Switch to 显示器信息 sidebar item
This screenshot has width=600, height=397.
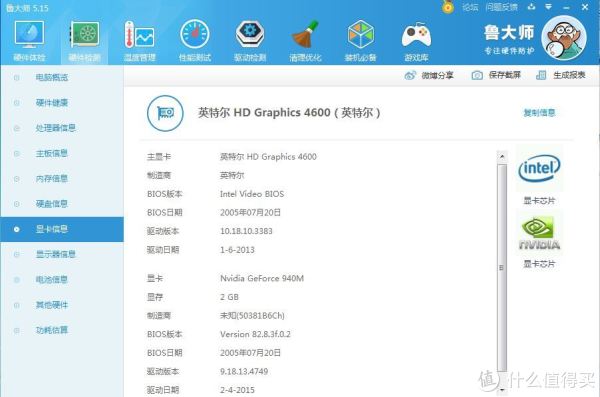55,254
